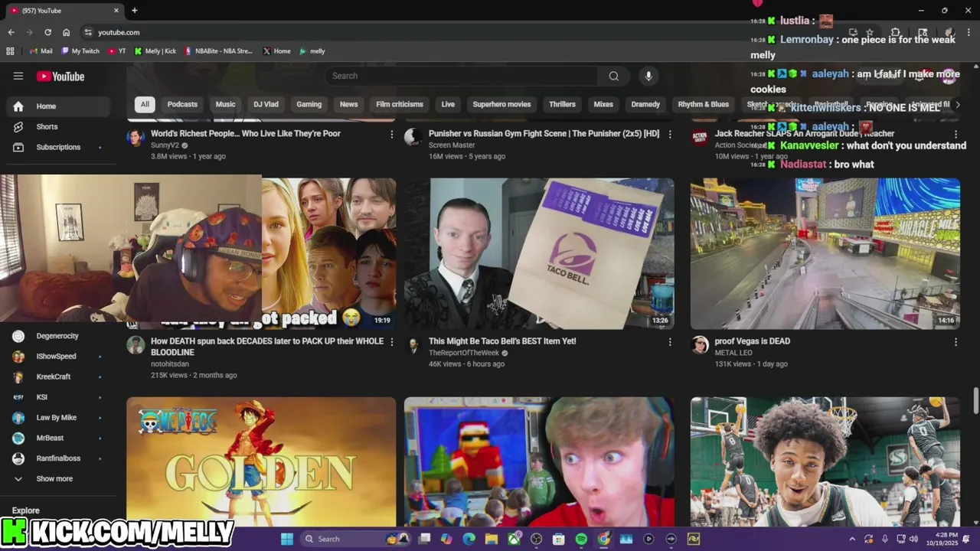Play the proof Vegas is DEAD thumbnail

pyautogui.click(x=825, y=254)
